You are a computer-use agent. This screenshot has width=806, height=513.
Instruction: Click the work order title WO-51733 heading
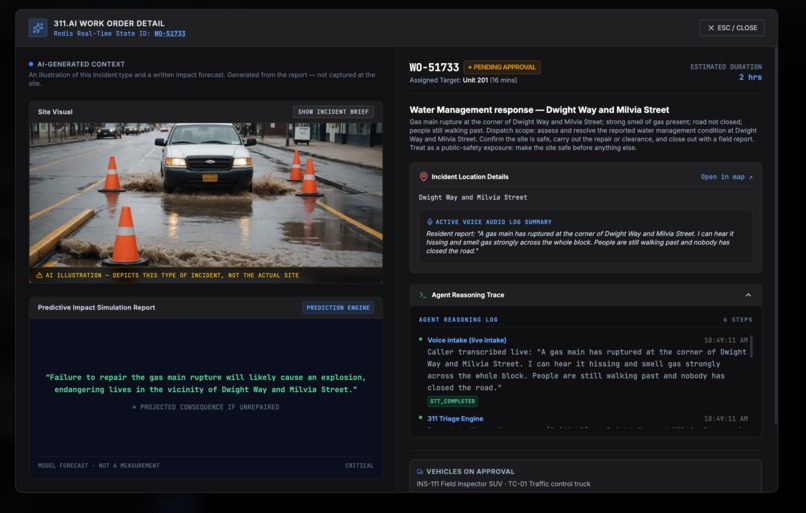pyautogui.click(x=434, y=67)
